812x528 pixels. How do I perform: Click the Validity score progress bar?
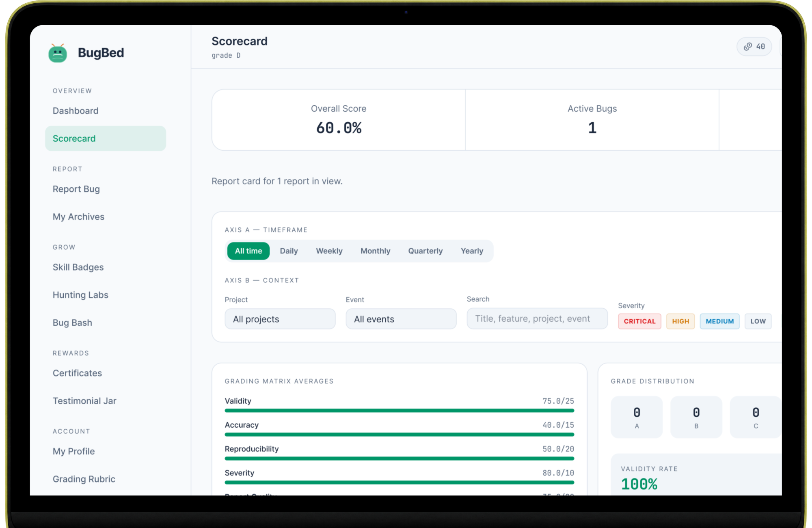tap(400, 411)
